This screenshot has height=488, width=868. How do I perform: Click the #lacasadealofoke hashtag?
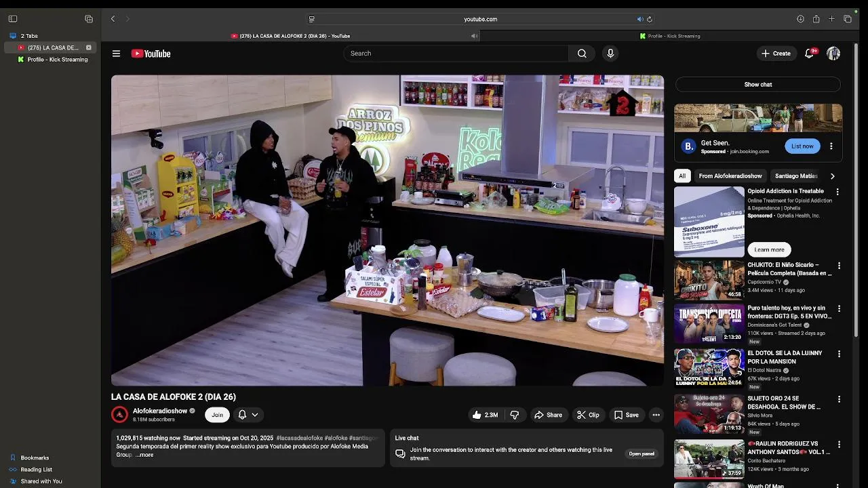299,439
